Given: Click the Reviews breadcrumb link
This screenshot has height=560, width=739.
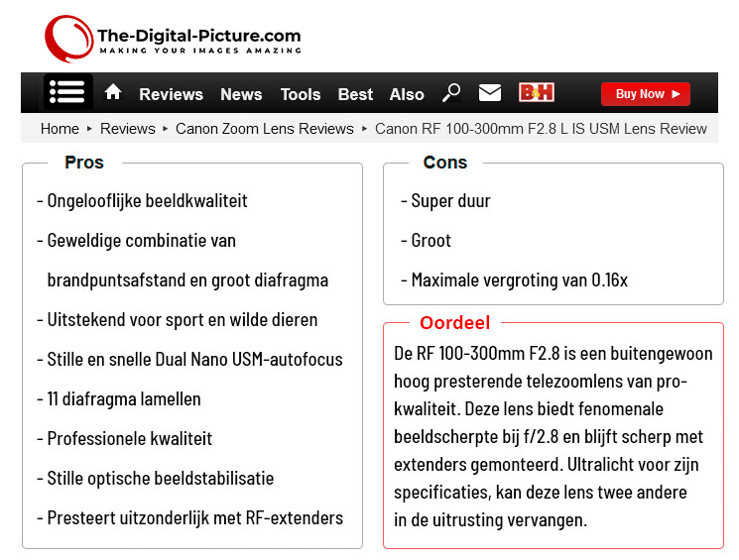Looking at the screenshot, I should [x=128, y=129].
